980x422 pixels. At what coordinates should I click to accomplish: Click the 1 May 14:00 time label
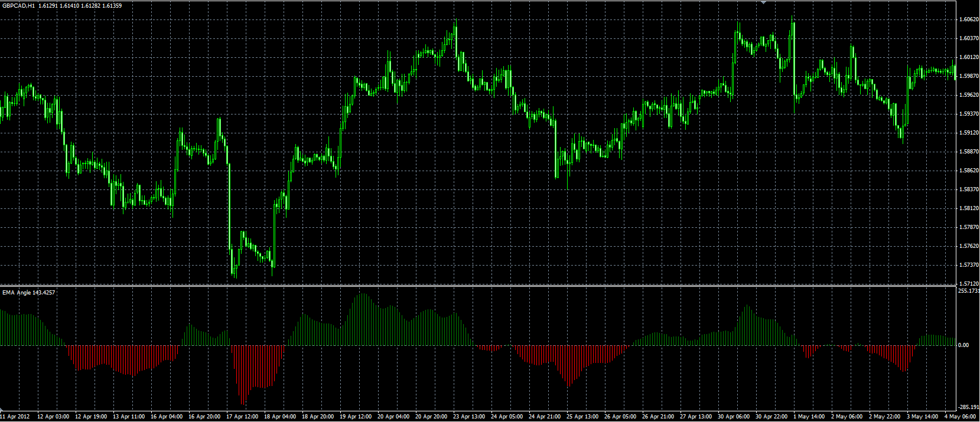click(x=809, y=417)
